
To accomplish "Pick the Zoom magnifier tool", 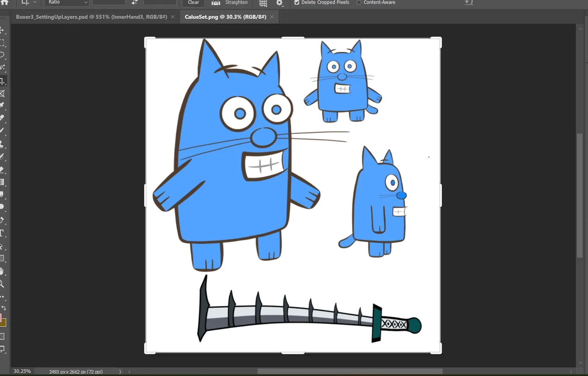I will point(2,284).
